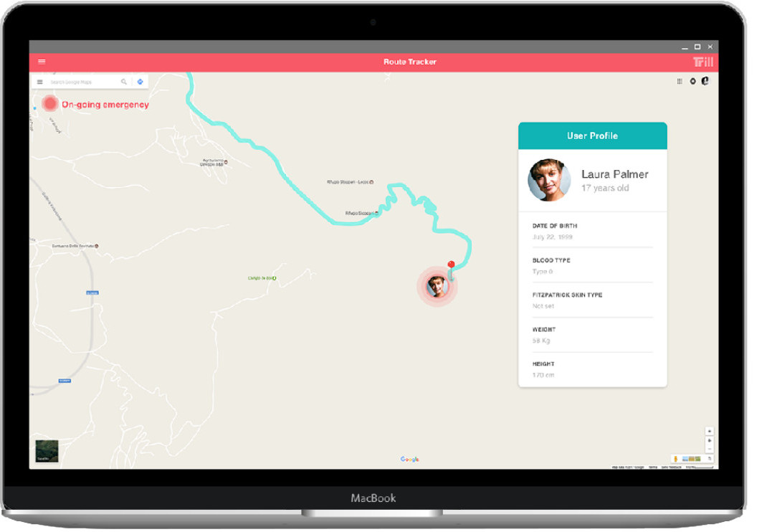Open the Google apps grid icon

pyautogui.click(x=680, y=81)
